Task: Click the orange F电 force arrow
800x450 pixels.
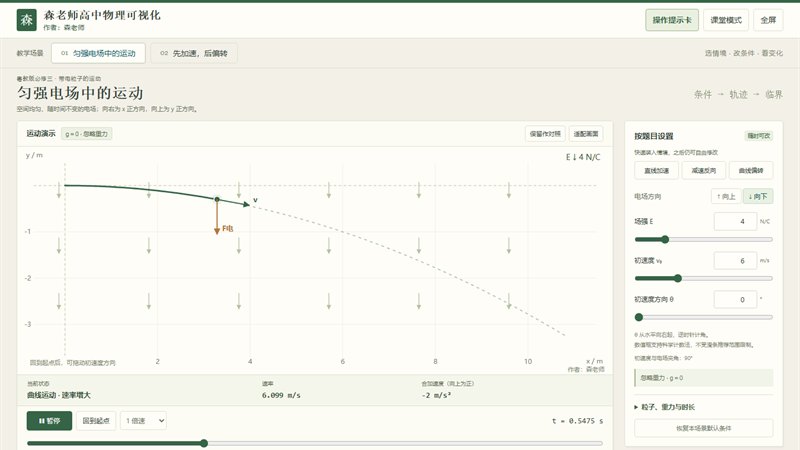Action: [x=217, y=217]
